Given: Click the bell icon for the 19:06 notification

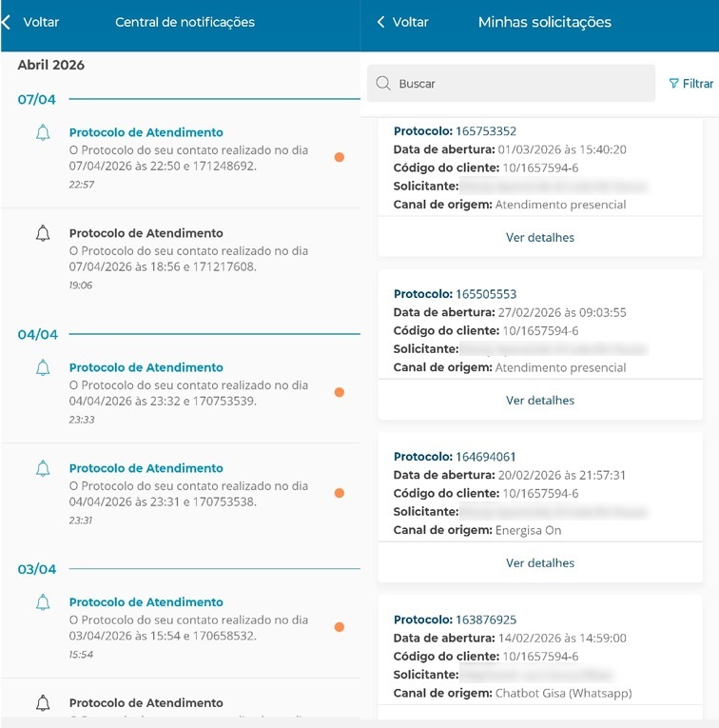Looking at the screenshot, I should click(x=43, y=234).
